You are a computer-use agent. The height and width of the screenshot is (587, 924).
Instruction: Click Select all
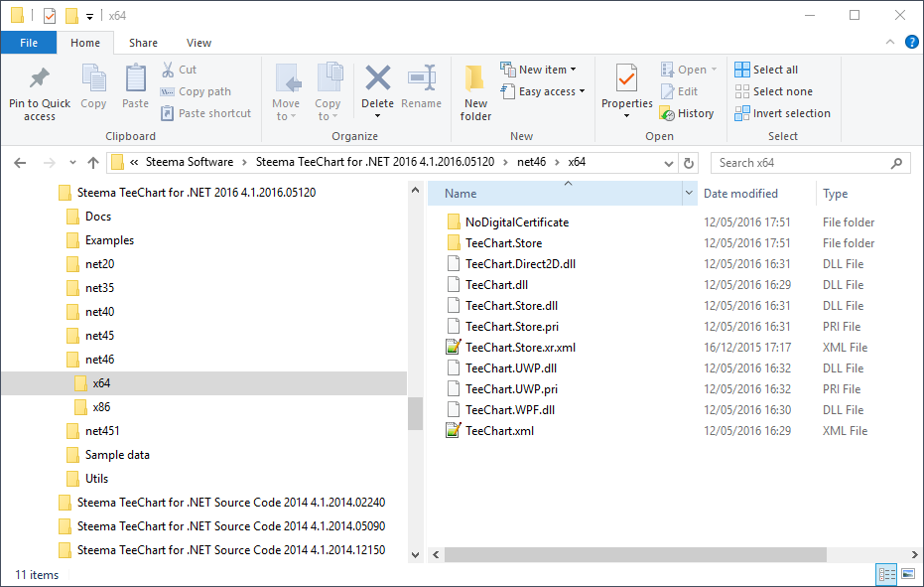tap(766, 70)
